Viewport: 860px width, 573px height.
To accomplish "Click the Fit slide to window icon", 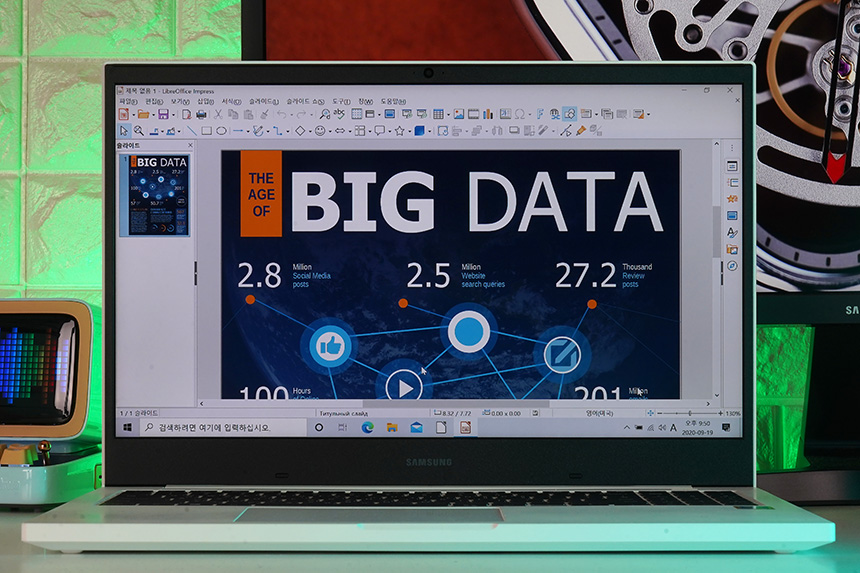I will (650, 413).
